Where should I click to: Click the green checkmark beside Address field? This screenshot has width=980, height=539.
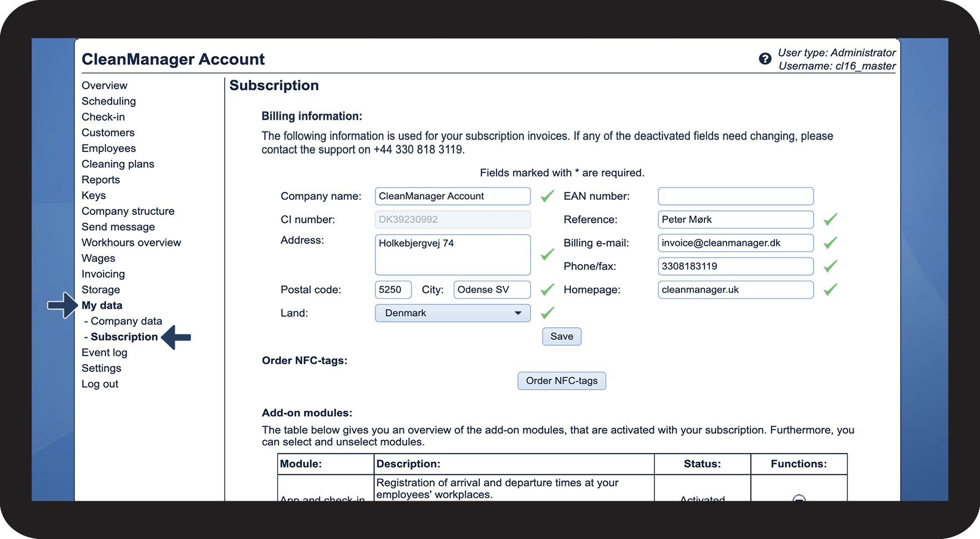(x=547, y=254)
